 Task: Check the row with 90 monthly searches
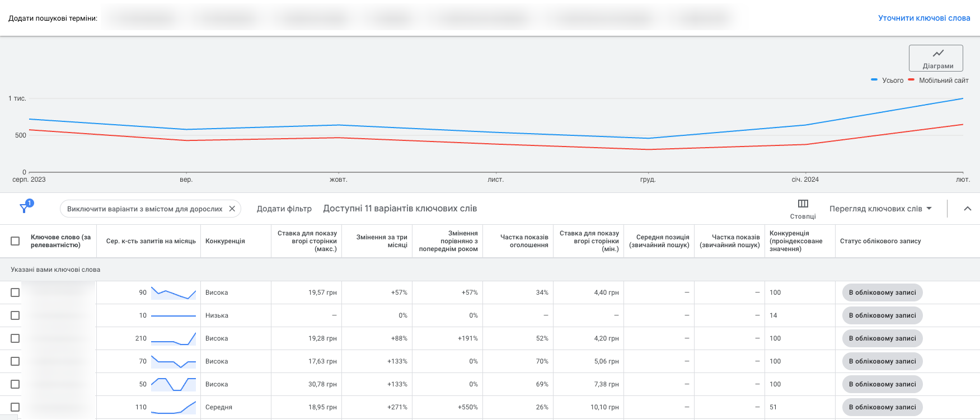coord(15,292)
